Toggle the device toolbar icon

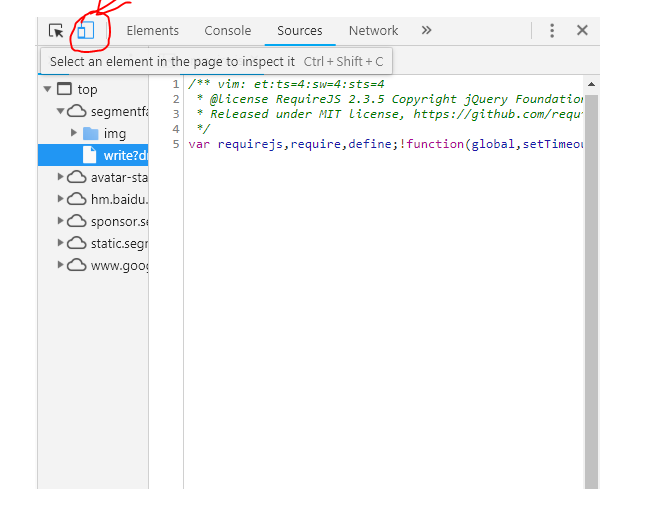coord(86,31)
